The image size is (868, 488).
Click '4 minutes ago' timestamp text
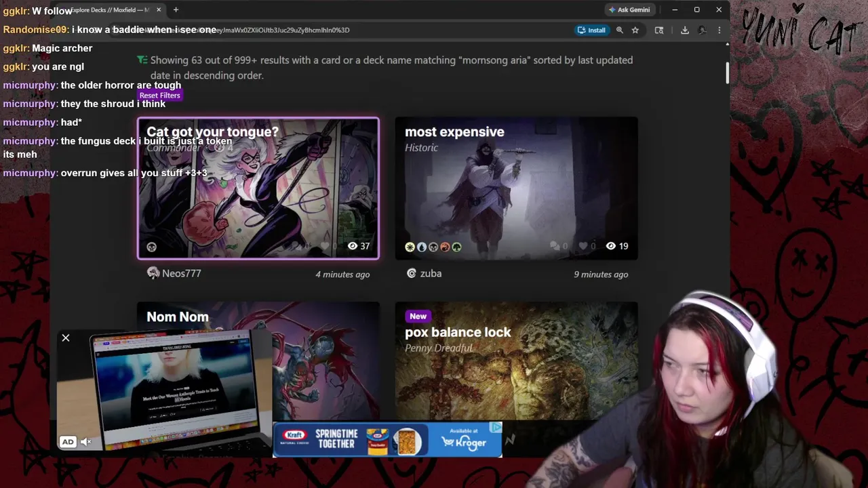[342, 274]
